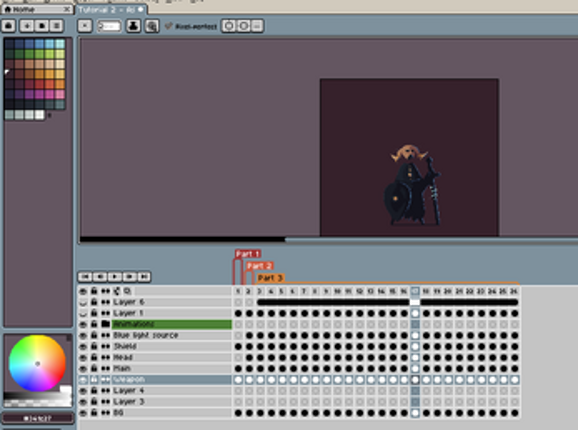Image resolution: width=578 pixels, height=430 pixels.
Task: Select the Part 2 frame tag
Action: (260, 266)
